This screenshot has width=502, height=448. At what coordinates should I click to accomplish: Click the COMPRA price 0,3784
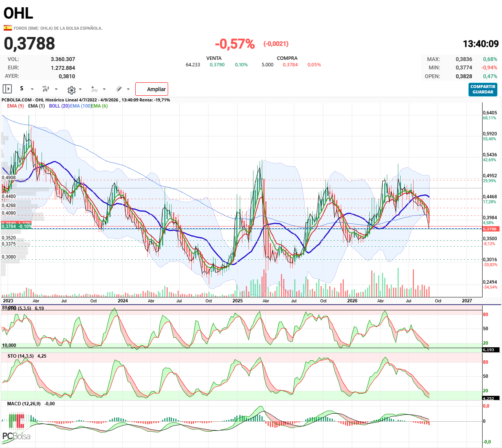(x=290, y=65)
